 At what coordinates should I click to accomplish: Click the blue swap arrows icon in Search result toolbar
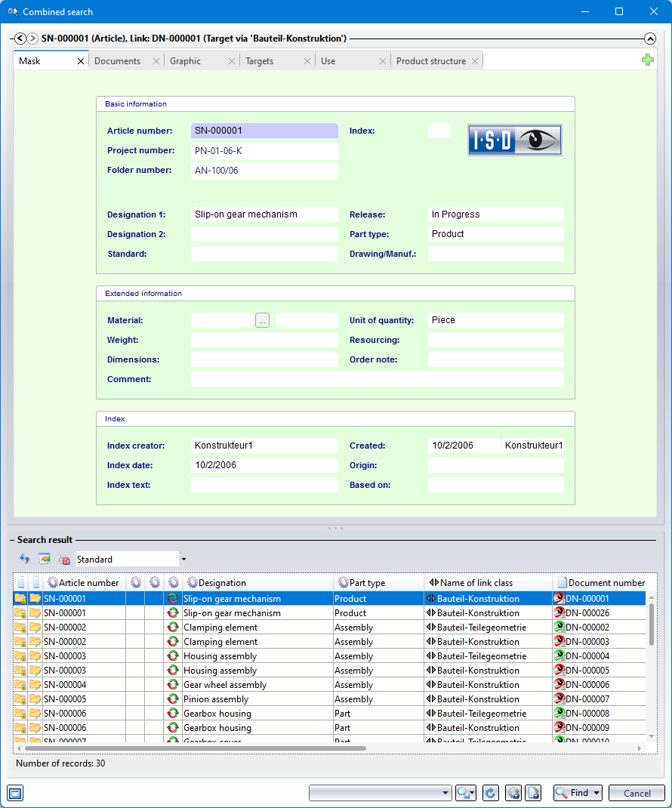(25, 559)
